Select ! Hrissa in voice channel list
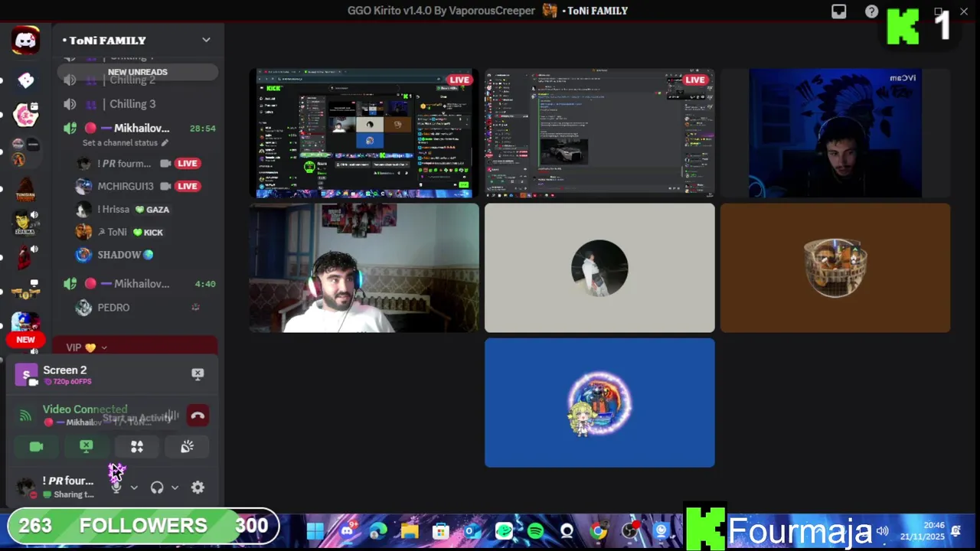The image size is (980, 551). (122, 209)
